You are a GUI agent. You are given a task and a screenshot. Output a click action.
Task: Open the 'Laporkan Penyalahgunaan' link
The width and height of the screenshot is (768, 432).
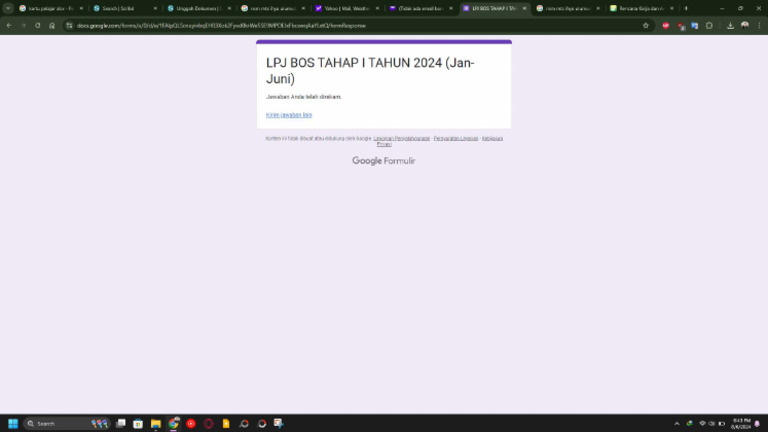[401, 139]
